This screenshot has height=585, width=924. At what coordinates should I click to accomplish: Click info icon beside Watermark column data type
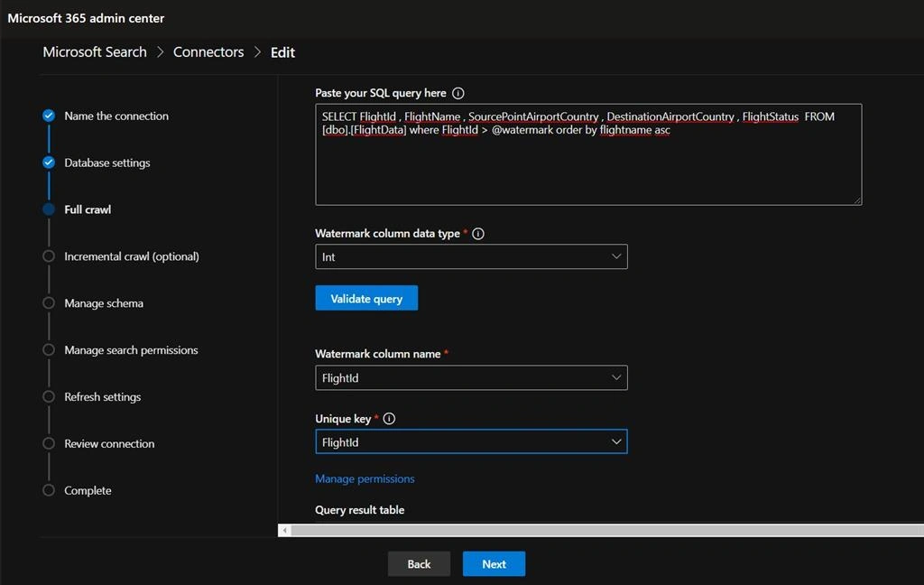(478, 234)
